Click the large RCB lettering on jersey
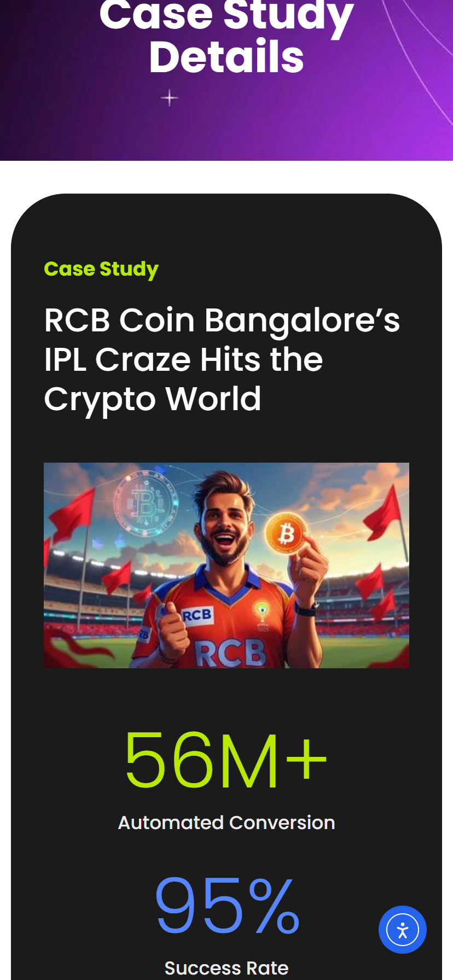This screenshot has width=453, height=980. (231, 652)
